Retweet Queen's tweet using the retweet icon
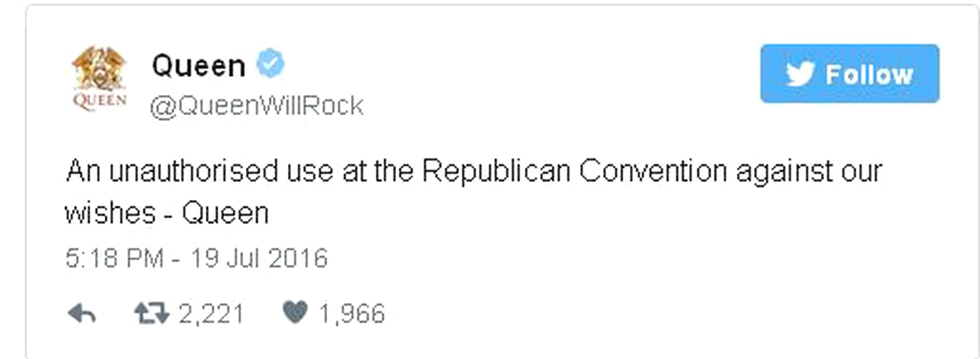This screenshot has height=359, width=980. pos(151,313)
